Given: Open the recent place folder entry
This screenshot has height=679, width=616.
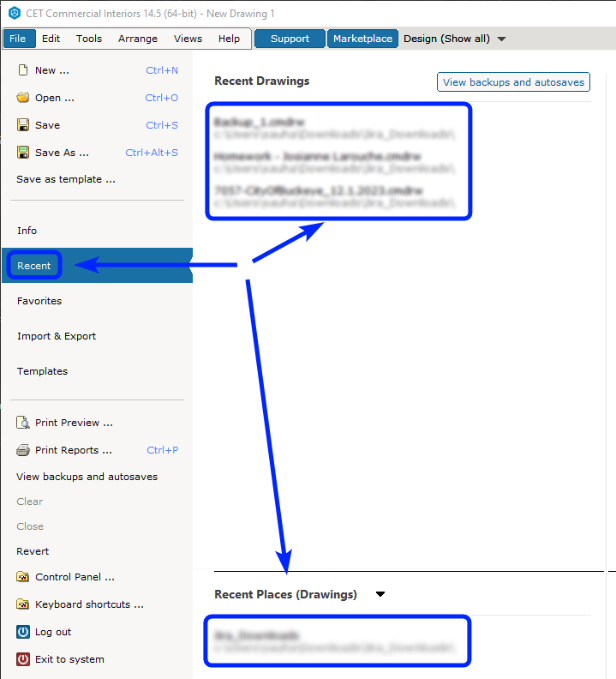Looking at the screenshot, I should 334,641.
